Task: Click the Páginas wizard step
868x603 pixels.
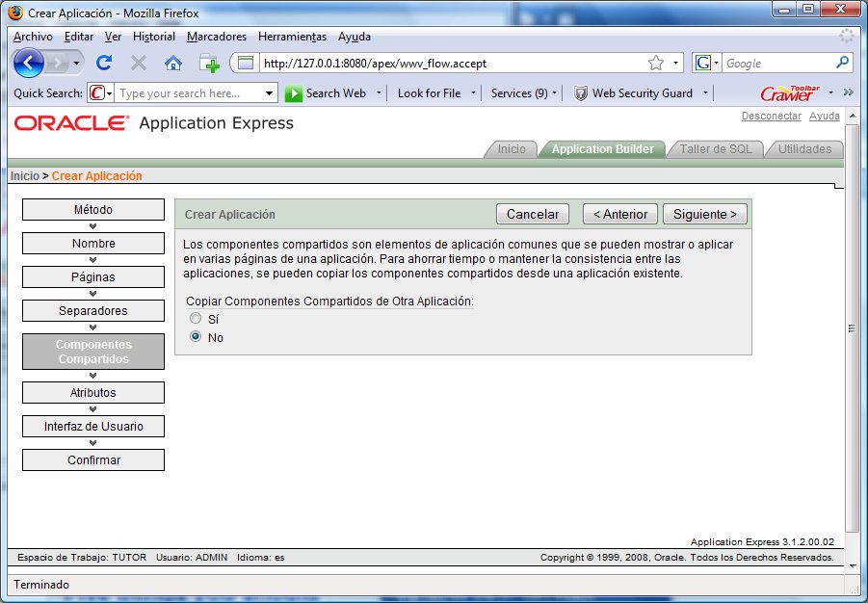Action: point(93,276)
